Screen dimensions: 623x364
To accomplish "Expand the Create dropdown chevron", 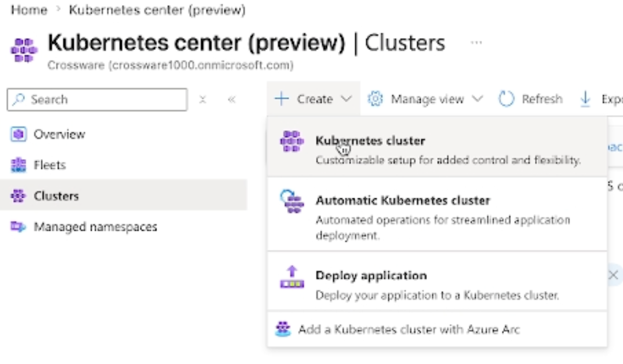I will coord(346,99).
